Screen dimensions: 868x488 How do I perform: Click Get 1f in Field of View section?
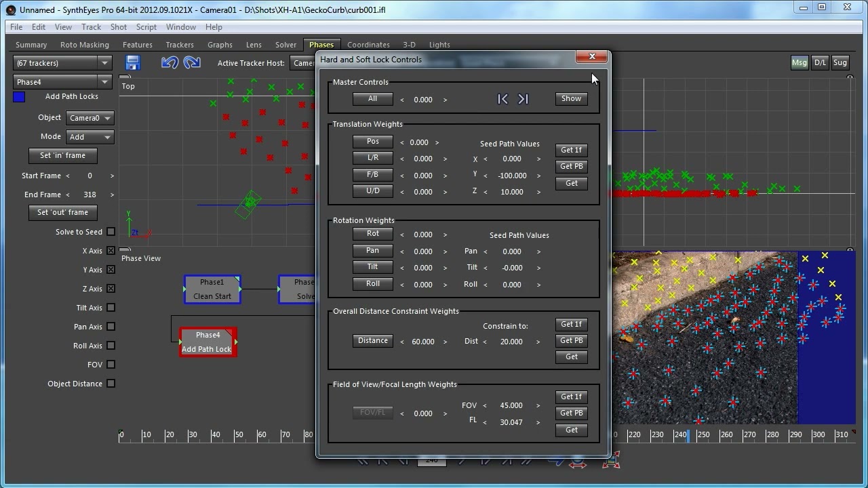571,397
